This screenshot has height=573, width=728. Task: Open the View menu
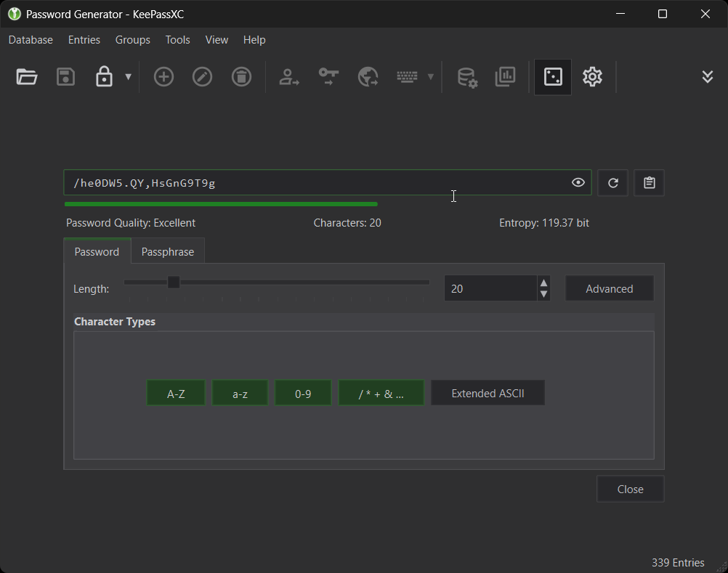[x=217, y=40]
